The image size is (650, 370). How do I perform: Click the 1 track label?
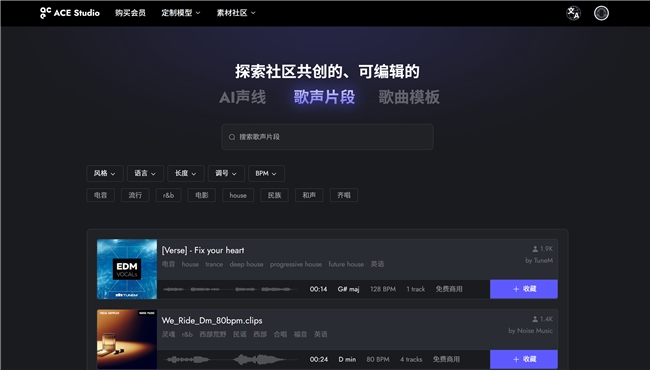(x=415, y=289)
